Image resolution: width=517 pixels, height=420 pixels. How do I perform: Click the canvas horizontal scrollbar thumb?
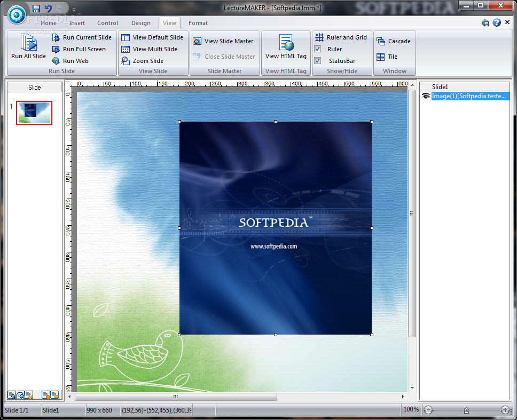(176, 397)
